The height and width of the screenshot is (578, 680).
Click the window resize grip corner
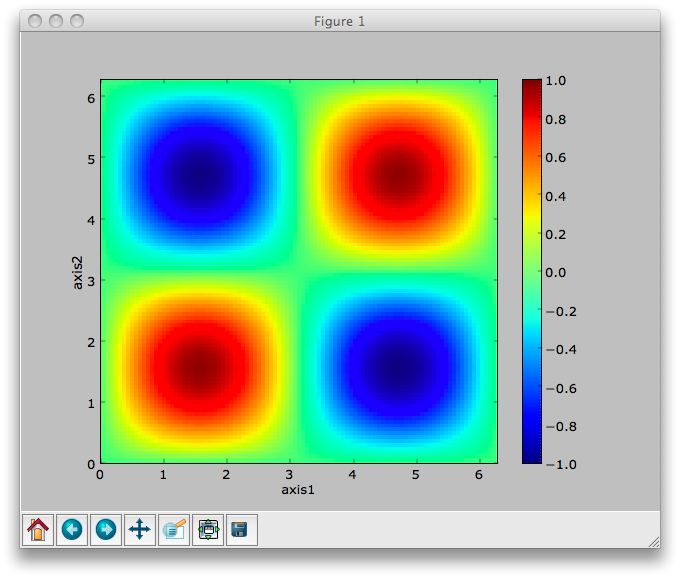[x=652, y=540]
